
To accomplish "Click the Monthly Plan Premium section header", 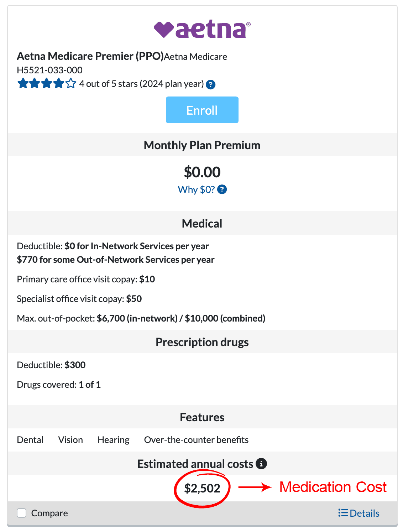I will (202, 145).
